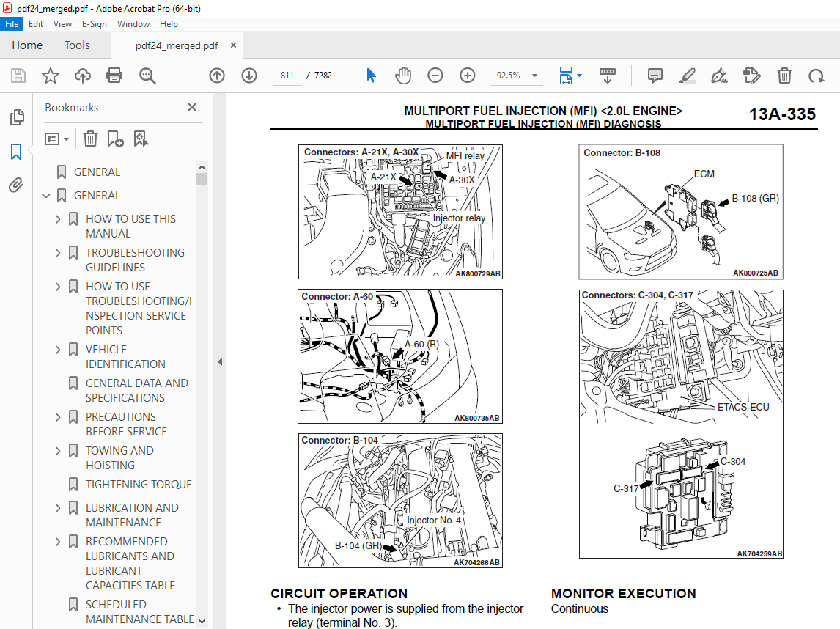Open bookmarks options list dropdown
This screenshot has height=629, width=840.
click(56, 139)
